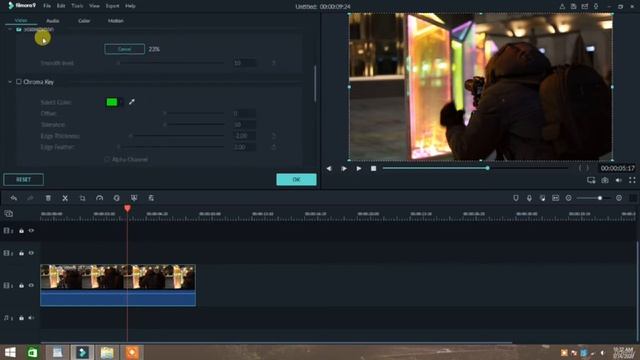Cancel the stabilization analysis at 23%
Image resolution: width=640 pixels, height=360 pixels.
tap(124, 49)
